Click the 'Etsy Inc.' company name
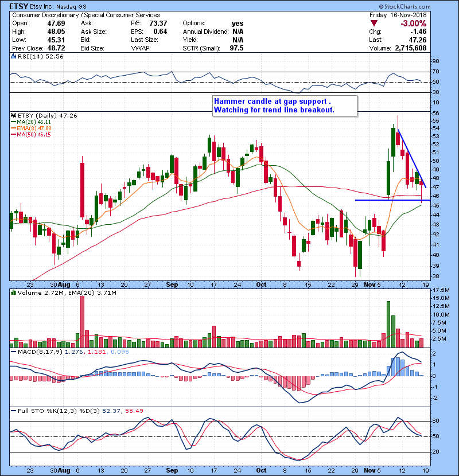 tap(42, 6)
